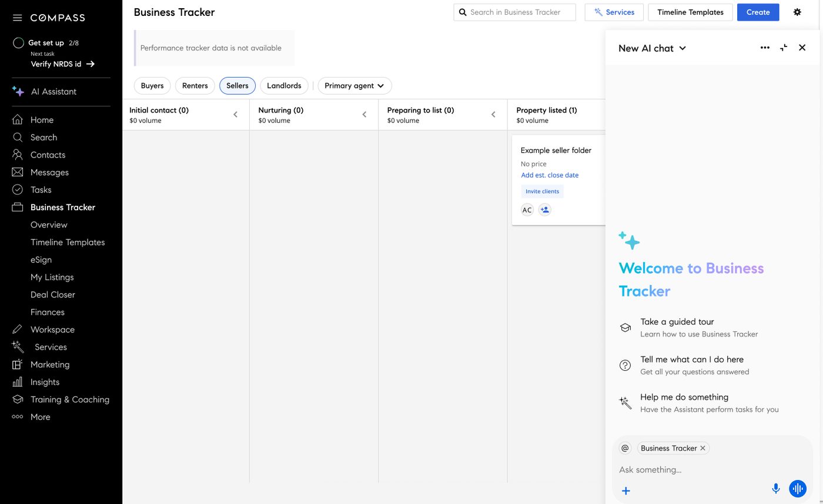Click the add client icon on seller folder

(545, 210)
